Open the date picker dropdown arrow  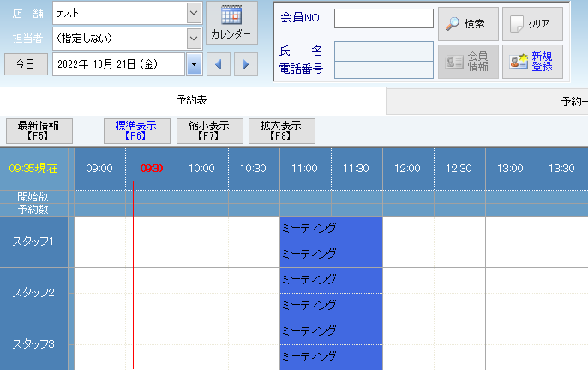coord(194,64)
